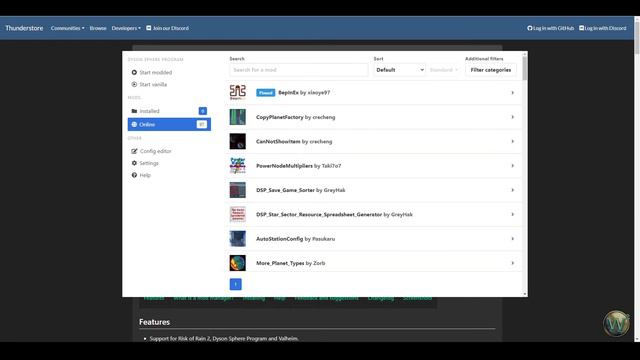Screen dimensions: 640x360
Task: Click the mod list vertical scrollbar
Action: point(524,68)
